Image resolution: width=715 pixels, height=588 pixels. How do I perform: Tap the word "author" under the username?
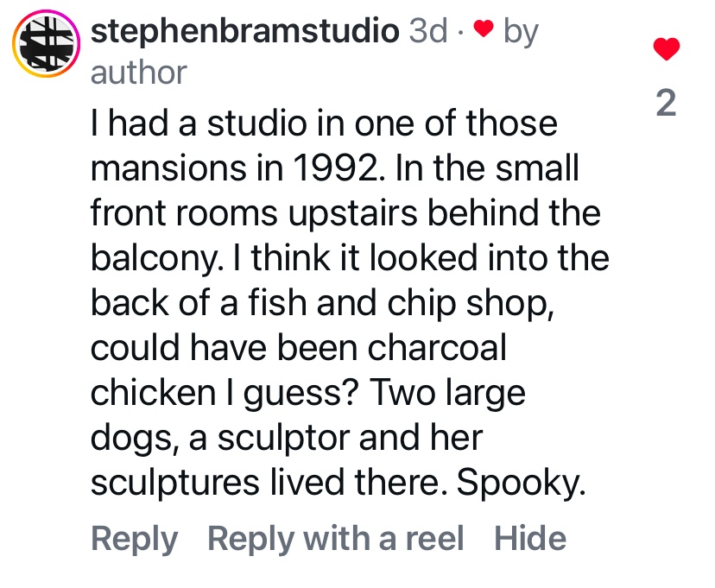[x=138, y=73]
